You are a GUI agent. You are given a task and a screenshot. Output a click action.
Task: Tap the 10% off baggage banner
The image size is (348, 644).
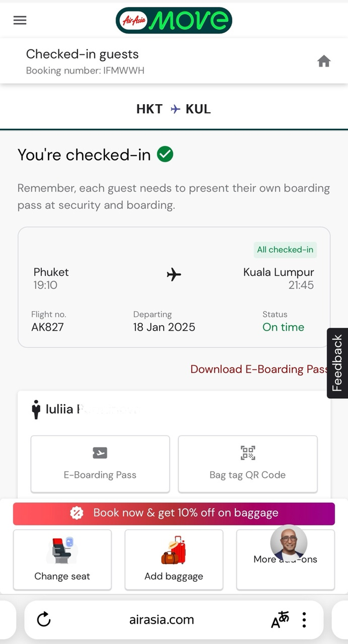coord(174,513)
